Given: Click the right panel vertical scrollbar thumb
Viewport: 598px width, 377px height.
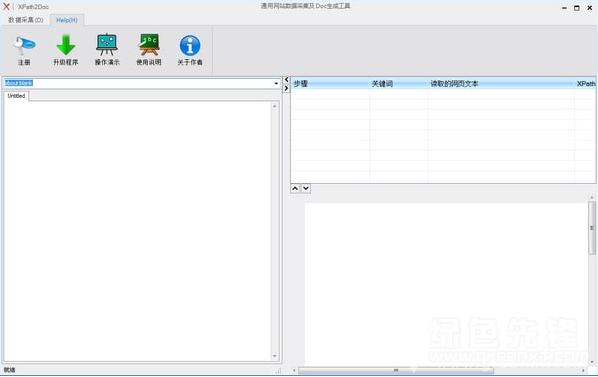Looking at the screenshot, I should [592, 228].
